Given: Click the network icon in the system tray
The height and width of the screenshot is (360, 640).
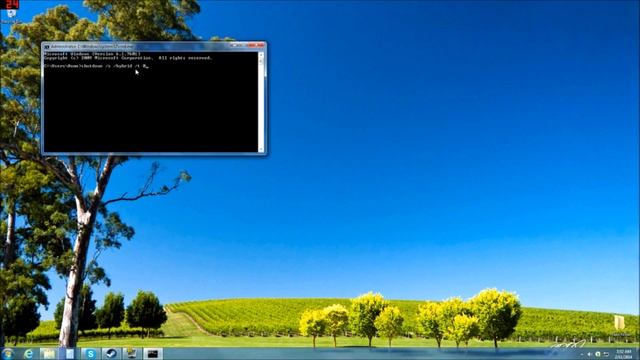Looking at the screenshot, I should tap(606, 354).
